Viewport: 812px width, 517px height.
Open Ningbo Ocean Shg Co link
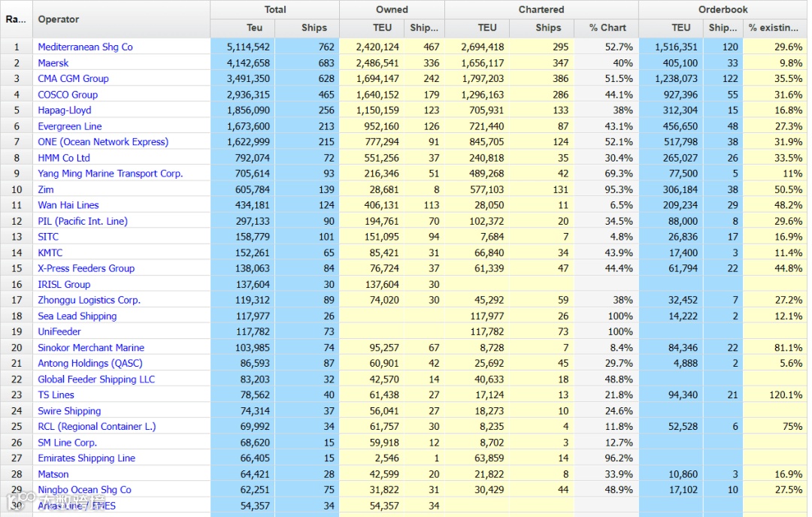[84, 489]
